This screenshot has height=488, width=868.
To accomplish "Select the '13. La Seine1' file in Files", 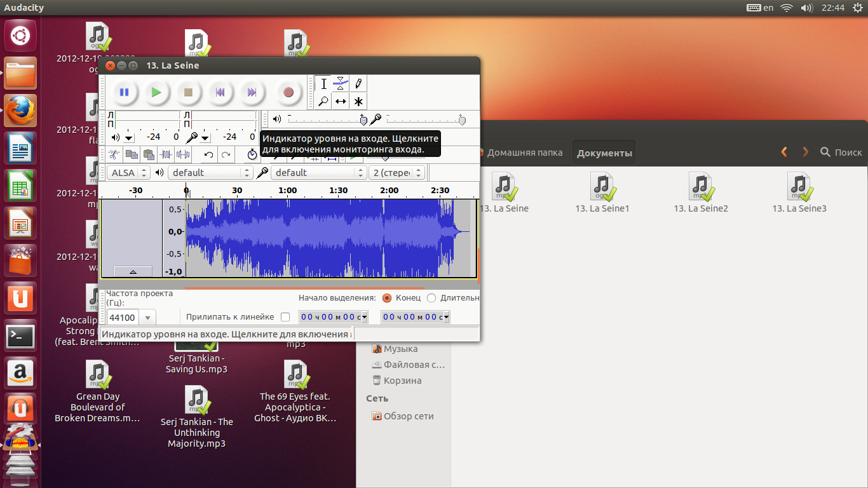I will pos(602,193).
